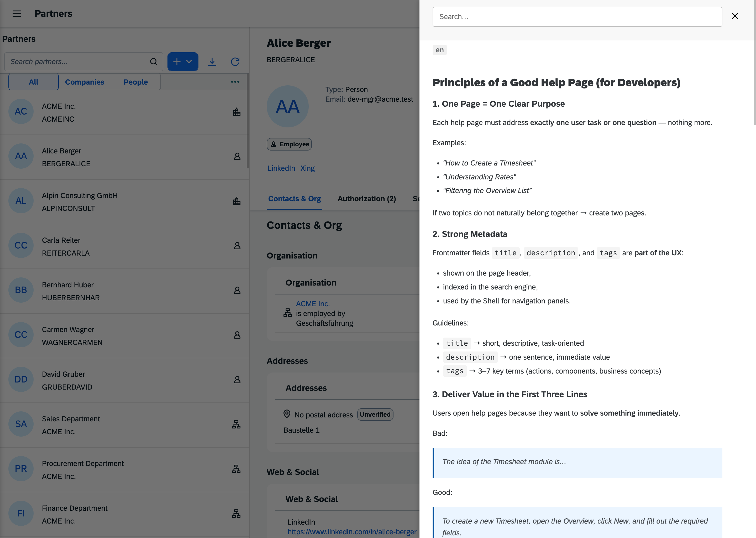
Task: Click the AC avatar of ACME Inc.
Action: pos(21,112)
